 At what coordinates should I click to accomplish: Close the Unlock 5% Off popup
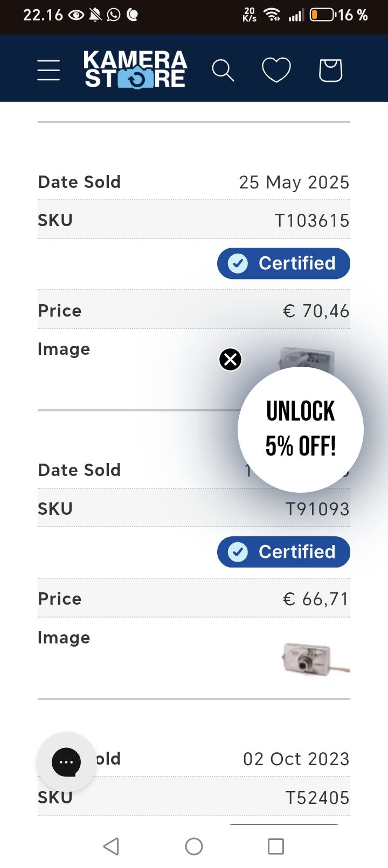231,360
